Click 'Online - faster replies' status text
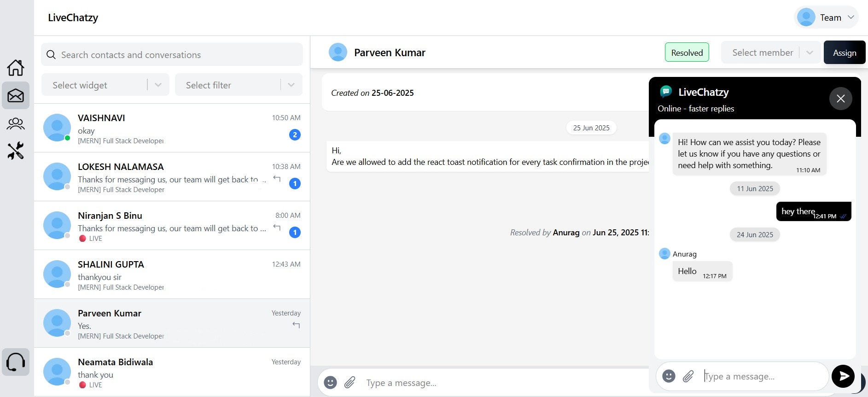868x397 pixels. pyautogui.click(x=696, y=109)
